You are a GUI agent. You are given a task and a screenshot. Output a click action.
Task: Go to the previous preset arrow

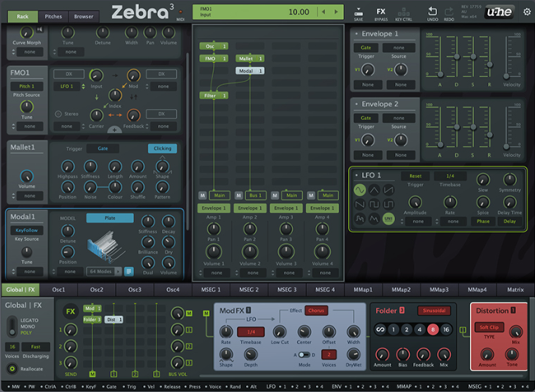point(323,12)
